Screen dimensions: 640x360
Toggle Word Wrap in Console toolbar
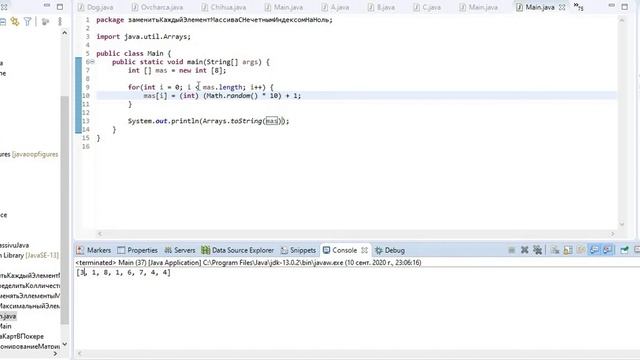(x=581, y=250)
